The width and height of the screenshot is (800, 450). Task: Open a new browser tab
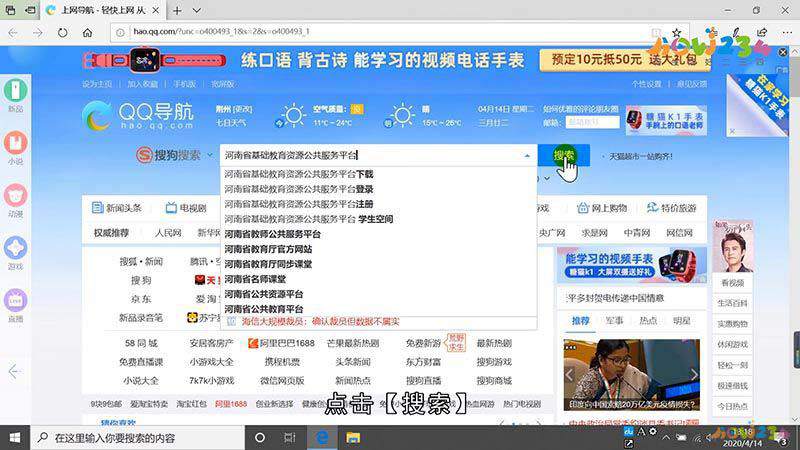[177, 10]
